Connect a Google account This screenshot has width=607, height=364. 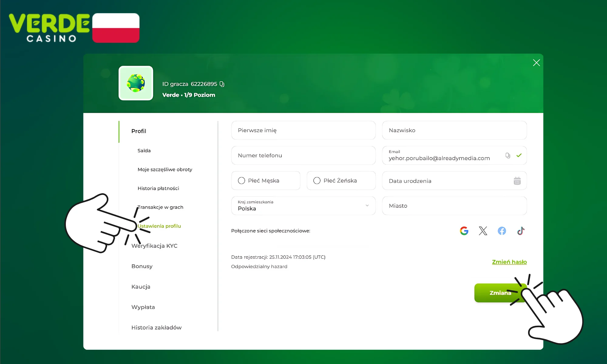464,231
